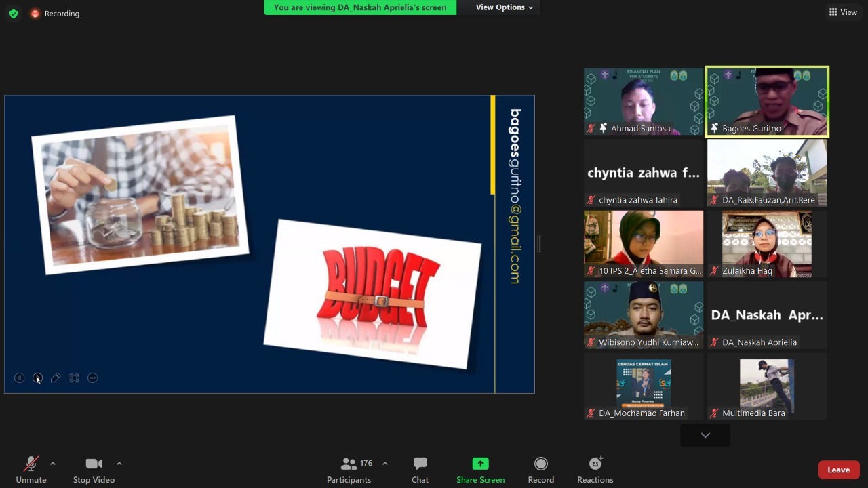Show more participants with down arrow

705,435
